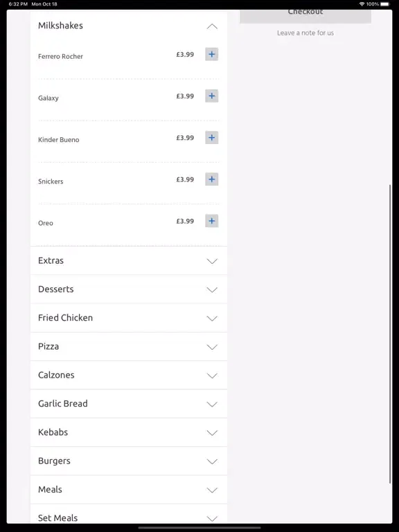
Task: Open the Pizza menu section
Action: pos(129,346)
